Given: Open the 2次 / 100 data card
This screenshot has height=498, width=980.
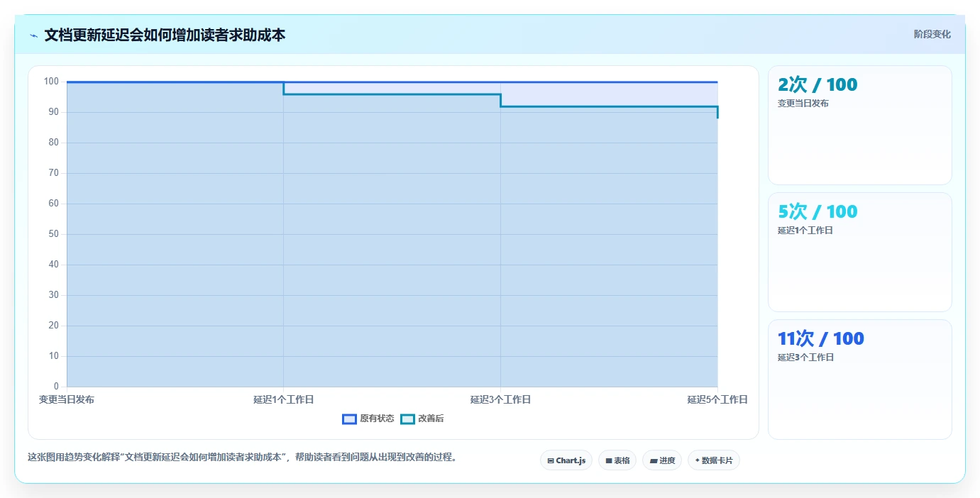Looking at the screenshot, I should pyautogui.click(x=859, y=125).
